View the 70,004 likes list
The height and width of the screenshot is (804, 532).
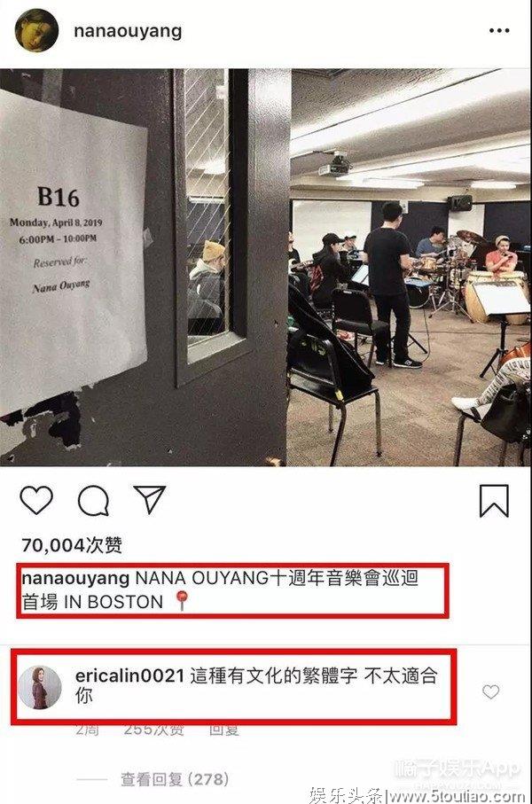click(72, 545)
